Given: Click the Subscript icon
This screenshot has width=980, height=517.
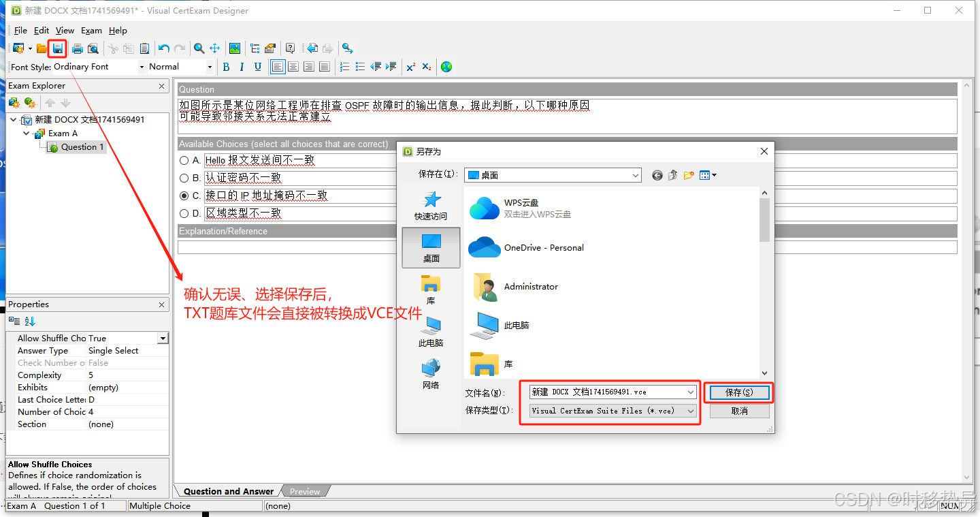Looking at the screenshot, I should tap(427, 67).
